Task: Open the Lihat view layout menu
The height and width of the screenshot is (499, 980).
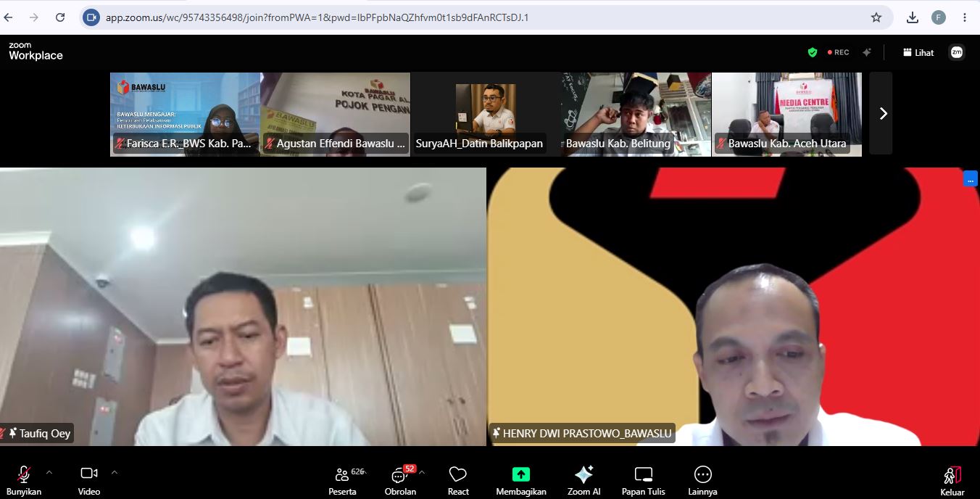Action: [918, 52]
